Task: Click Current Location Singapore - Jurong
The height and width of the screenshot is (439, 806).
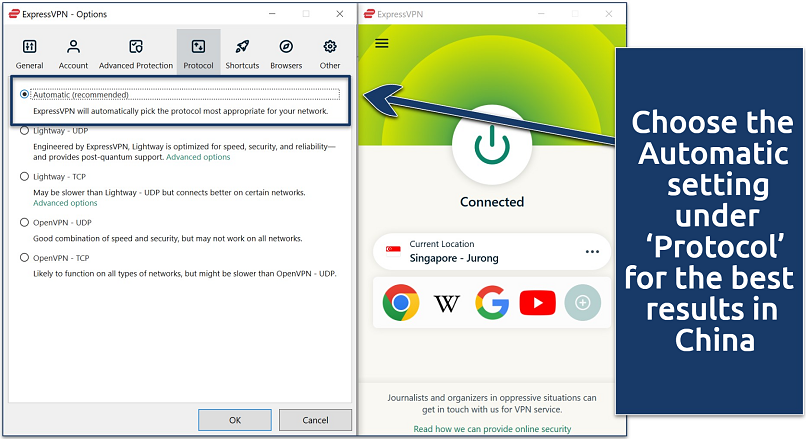Action: 492,251
